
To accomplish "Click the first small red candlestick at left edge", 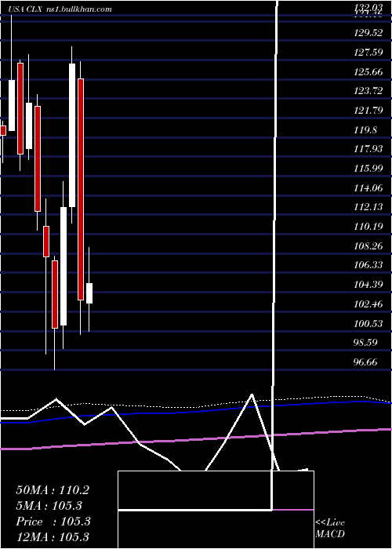I will tap(3, 131).
